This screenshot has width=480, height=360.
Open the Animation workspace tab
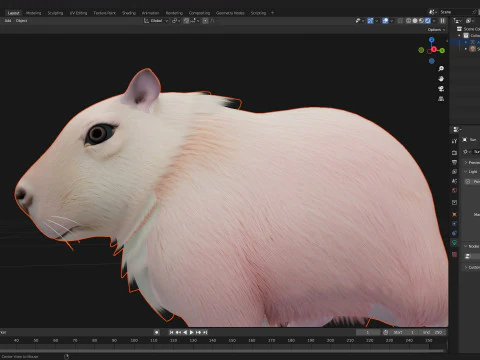(150, 13)
